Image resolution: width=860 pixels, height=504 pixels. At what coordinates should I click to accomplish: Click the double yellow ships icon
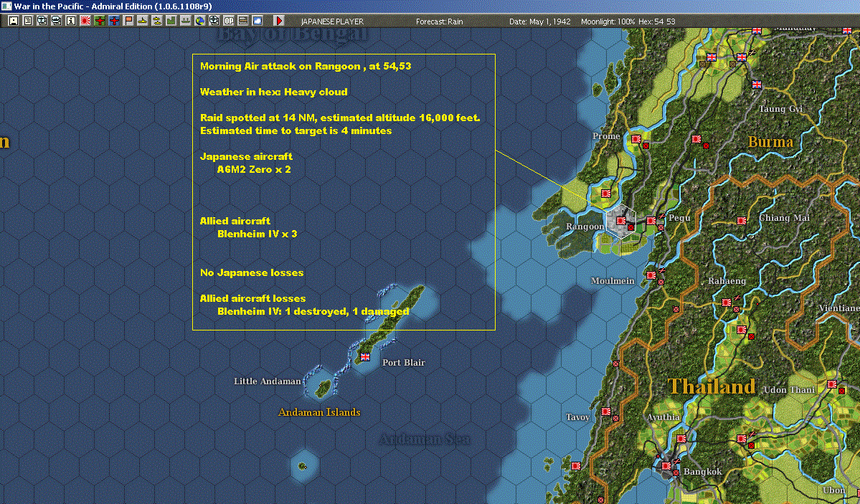point(157,21)
